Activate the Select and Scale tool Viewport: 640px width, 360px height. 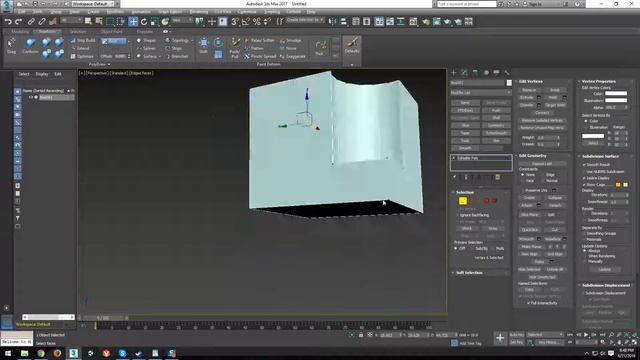pos(154,22)
